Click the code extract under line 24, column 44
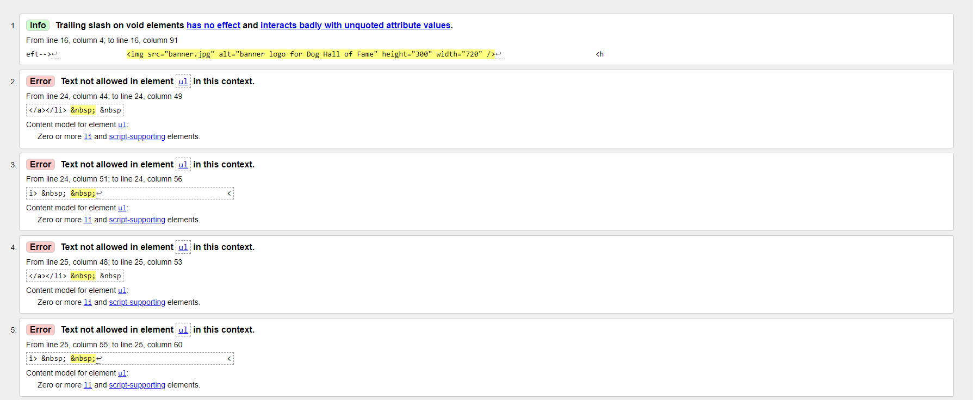Screen dimensions: 980x400 pyautogui.click(x=75, y=110)
